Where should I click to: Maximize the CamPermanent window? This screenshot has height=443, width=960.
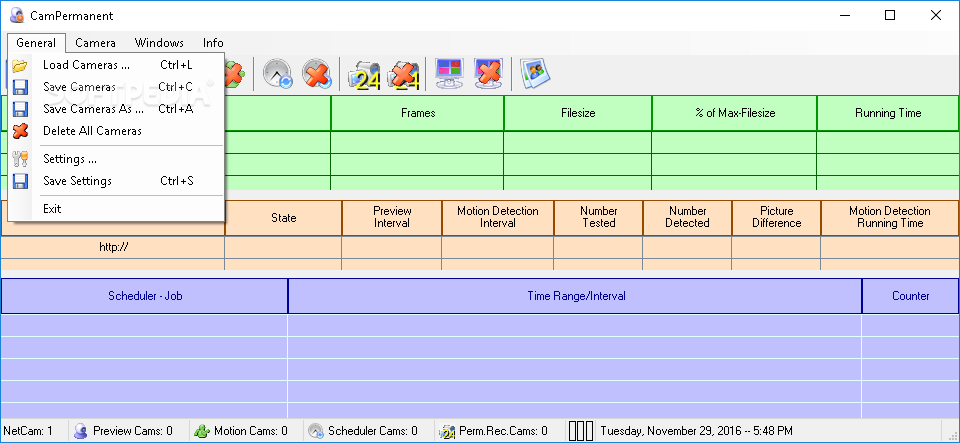(890, 15)
